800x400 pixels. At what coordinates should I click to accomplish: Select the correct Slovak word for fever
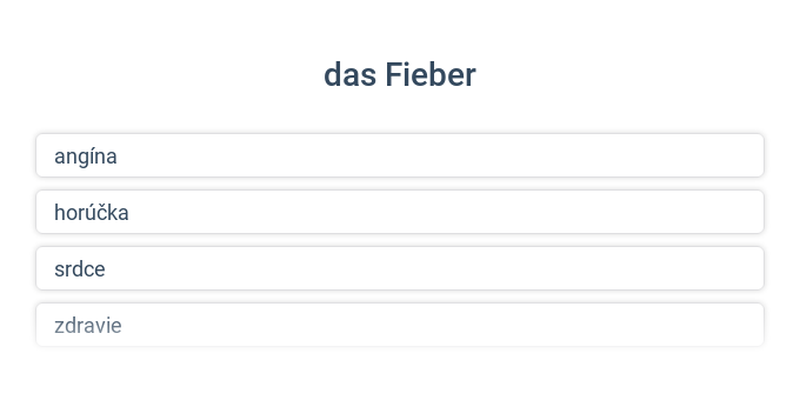[400, 212]
